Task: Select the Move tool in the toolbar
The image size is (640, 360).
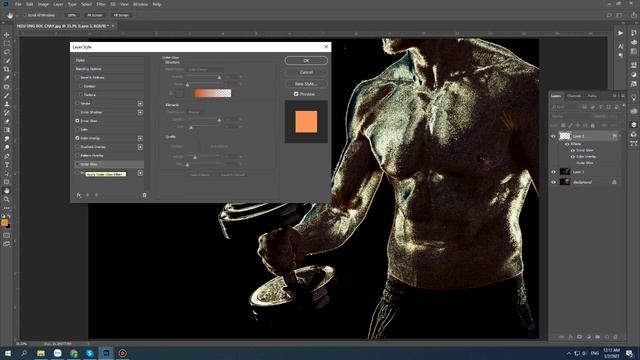Action: (x=7, y=35)
